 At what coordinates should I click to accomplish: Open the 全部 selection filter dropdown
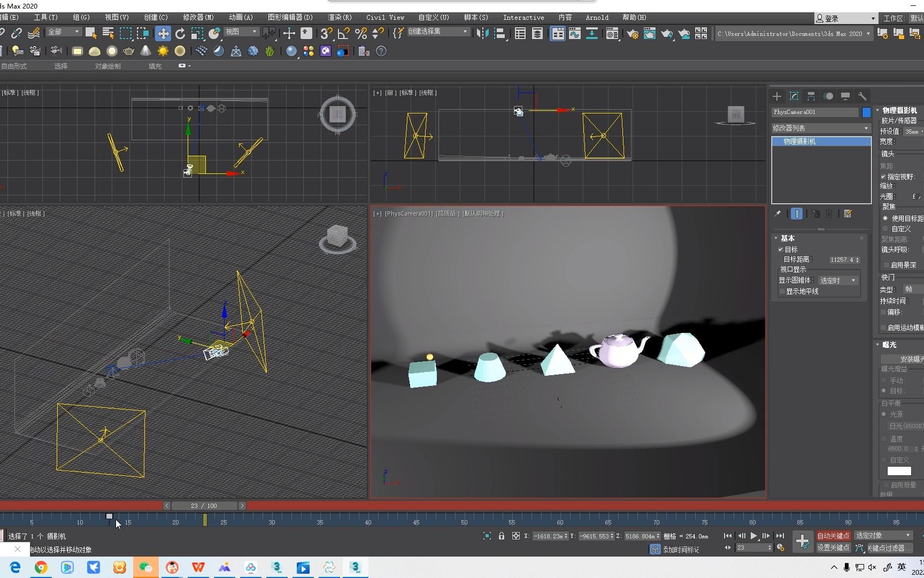[x=63, y=32]
